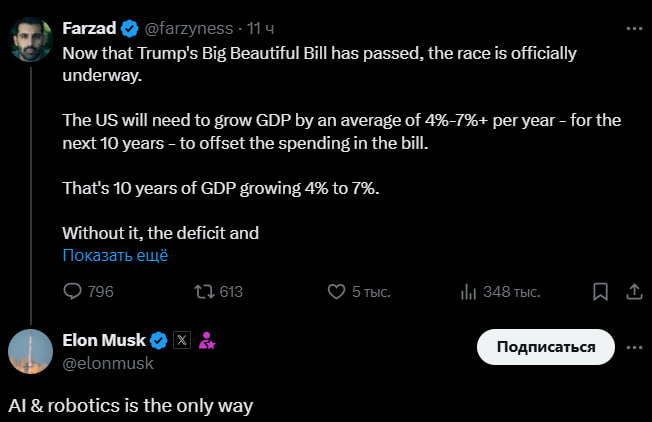652x422 pixels.
Task: Click Elon Musk's blue verified checkmark
Action: click(x=158, y=341)
